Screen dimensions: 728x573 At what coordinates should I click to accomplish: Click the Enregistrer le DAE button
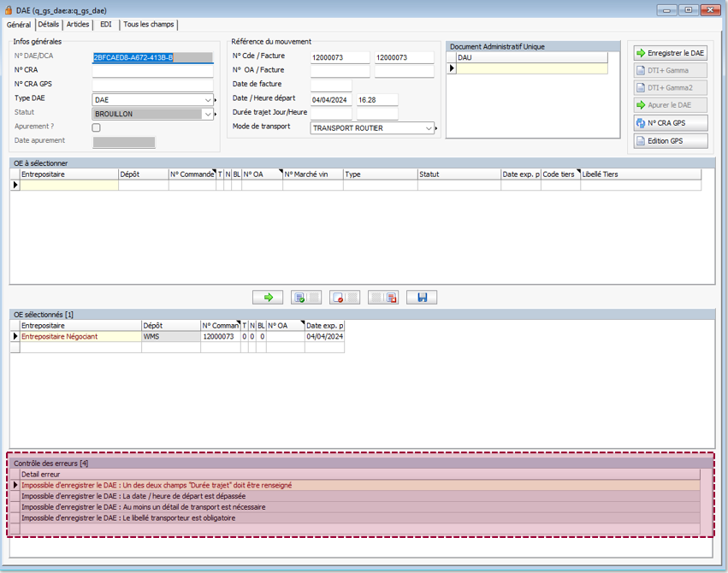[x=671, y=53]
